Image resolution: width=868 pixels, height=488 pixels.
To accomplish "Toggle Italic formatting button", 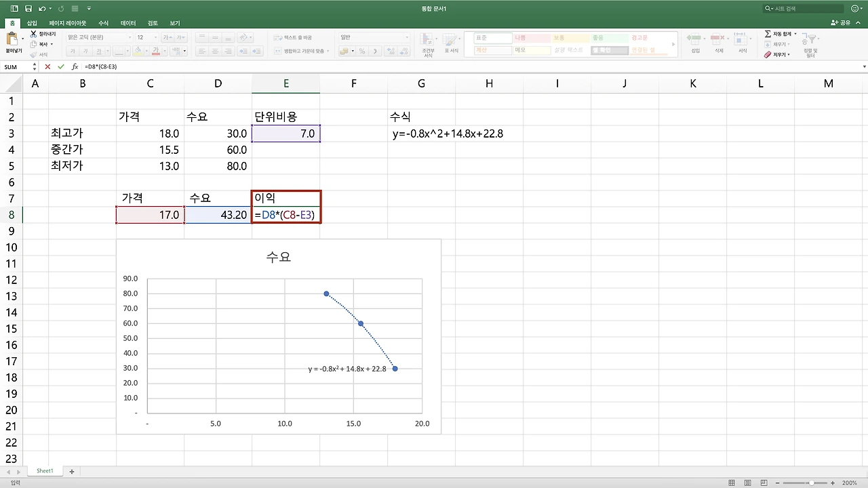I will pyautogui.click(x=85, y=51).
